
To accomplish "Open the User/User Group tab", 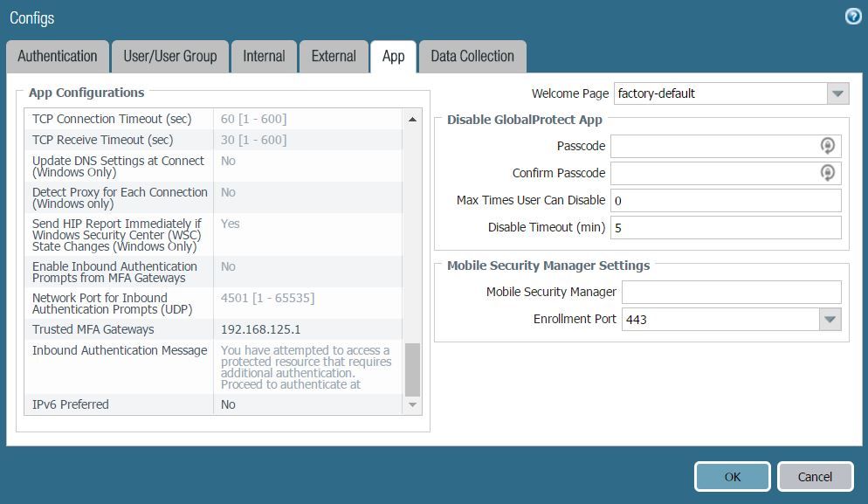I will tap(170, 57).
